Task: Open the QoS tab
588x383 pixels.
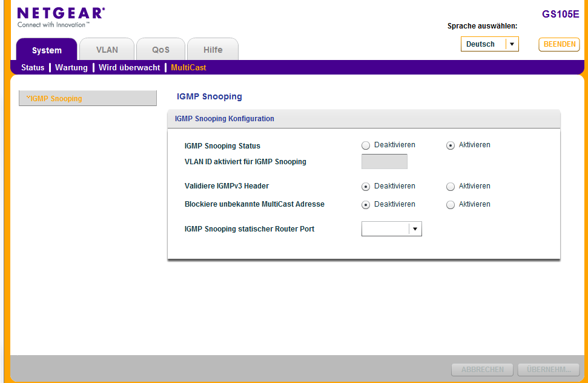Action: pos(160,50)
